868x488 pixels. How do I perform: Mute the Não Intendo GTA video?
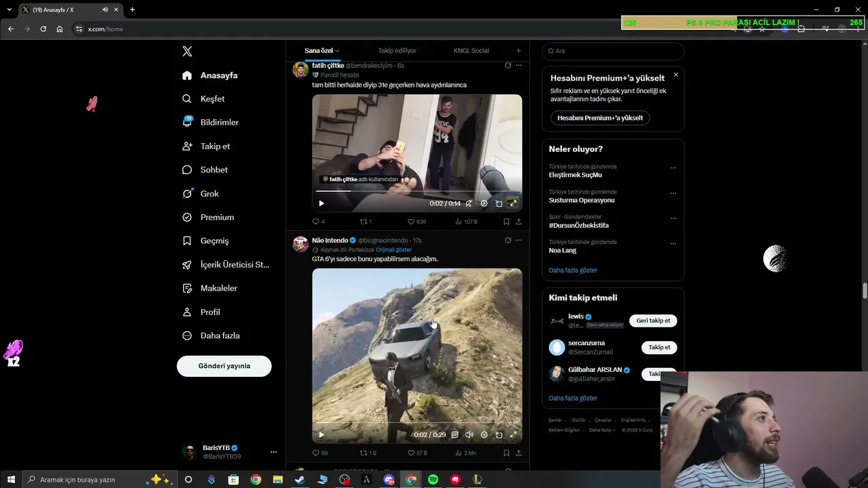(469, 435)
